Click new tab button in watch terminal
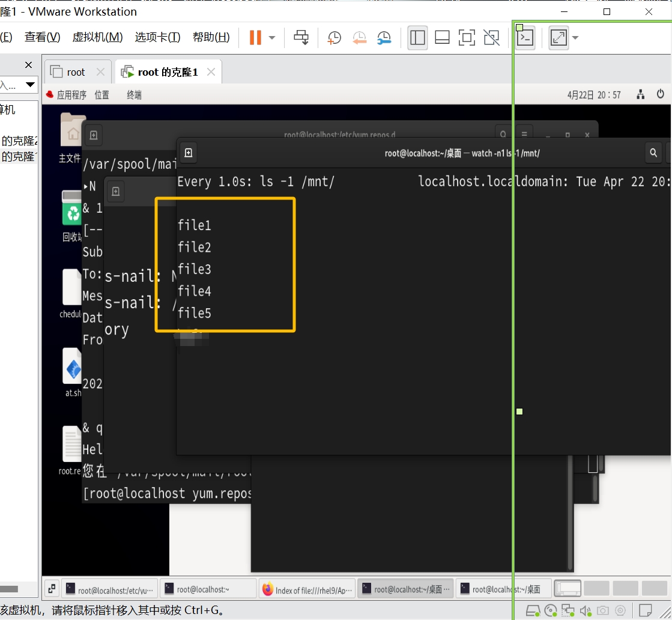 click(x=188, y=153)
